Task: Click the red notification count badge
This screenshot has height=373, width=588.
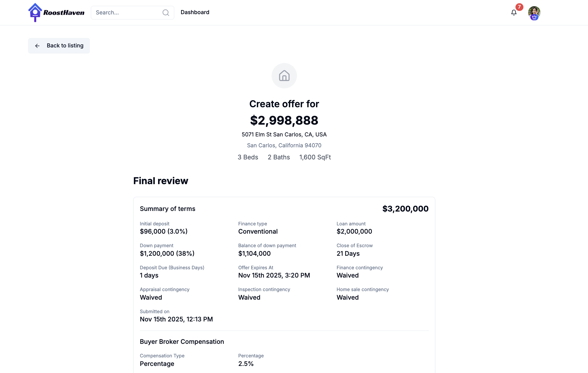Action: pos(519,7)
